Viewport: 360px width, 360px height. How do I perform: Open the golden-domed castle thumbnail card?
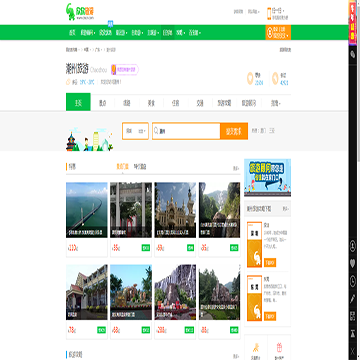coord(175,210)
